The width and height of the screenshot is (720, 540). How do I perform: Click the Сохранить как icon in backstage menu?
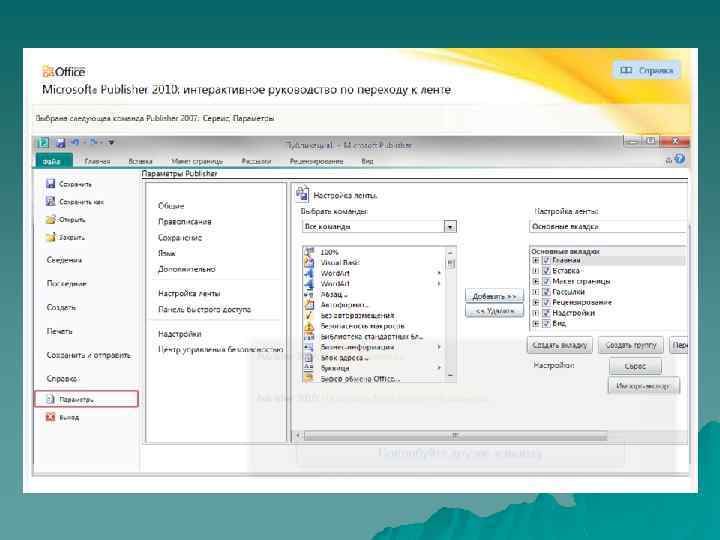click(51, 202)
